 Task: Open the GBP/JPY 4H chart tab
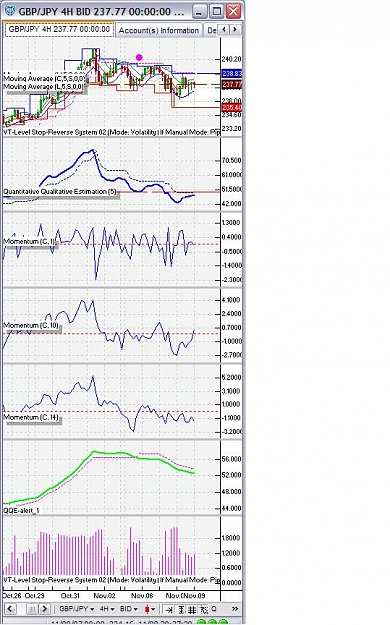[59, 29]
